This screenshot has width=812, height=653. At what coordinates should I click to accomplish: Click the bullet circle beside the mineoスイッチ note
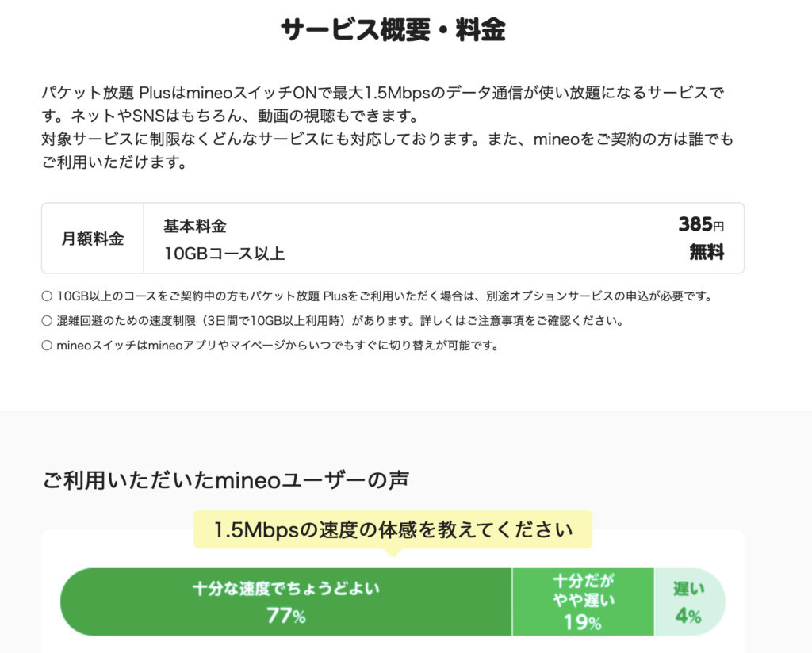[x=47, y=346]
